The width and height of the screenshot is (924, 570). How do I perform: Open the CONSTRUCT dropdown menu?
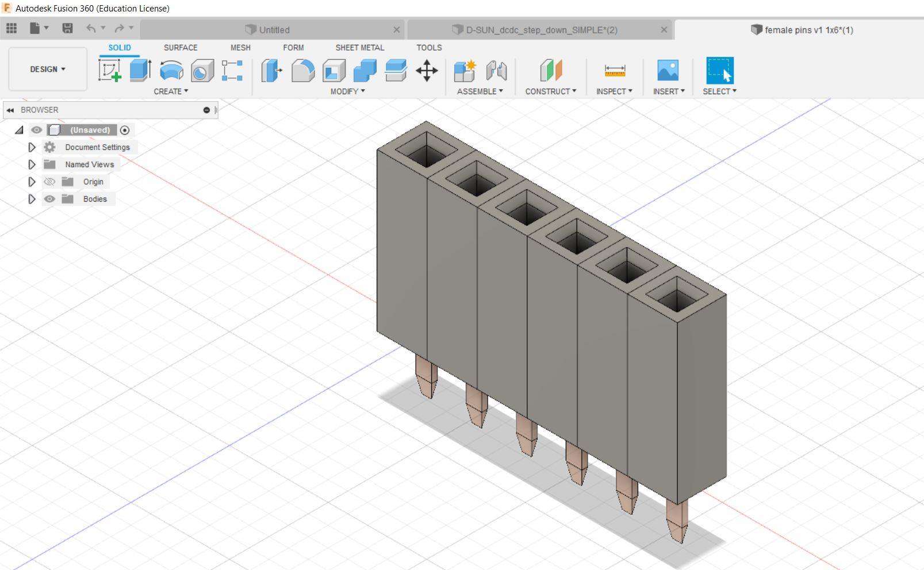[550, 91]
